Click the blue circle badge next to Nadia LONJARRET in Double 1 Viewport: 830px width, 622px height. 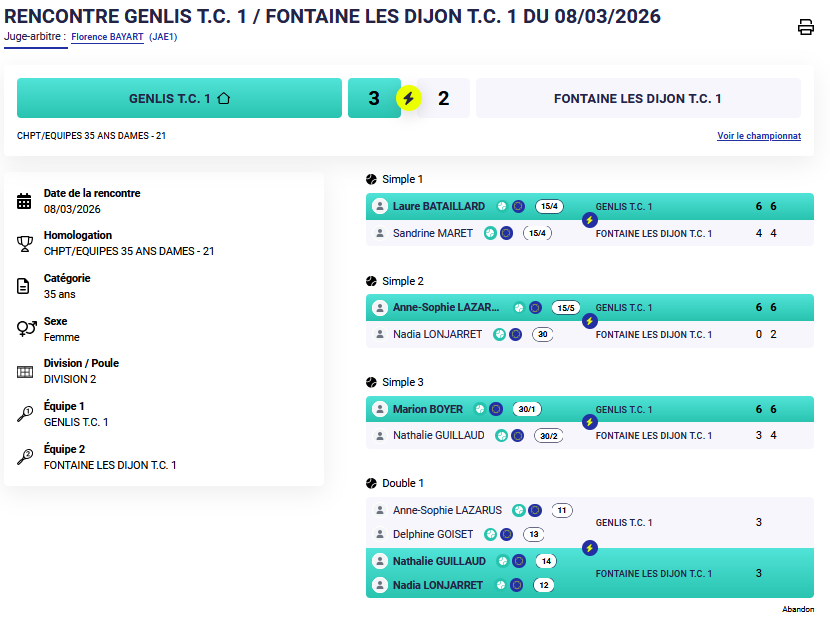click(517, 585)
